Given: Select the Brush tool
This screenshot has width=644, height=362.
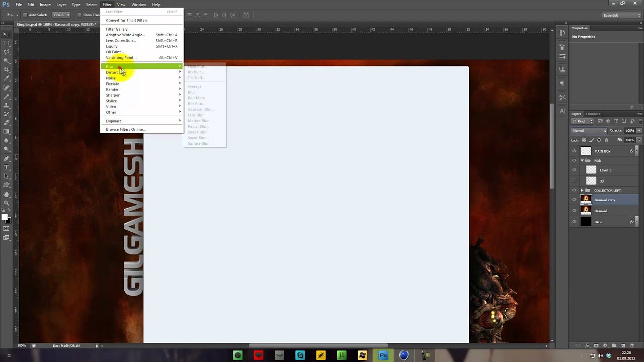Looking at the screenshot, I should click(7, 96).
